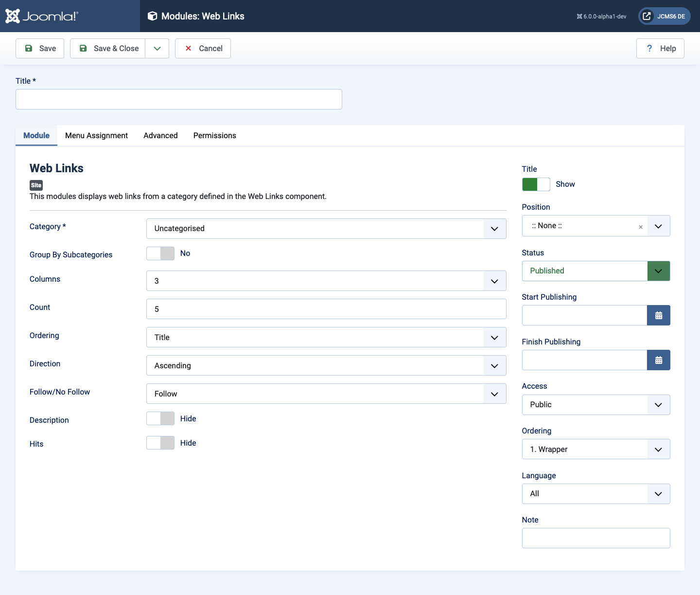Toggle Group By Subcategories switch

pos(160,253)
